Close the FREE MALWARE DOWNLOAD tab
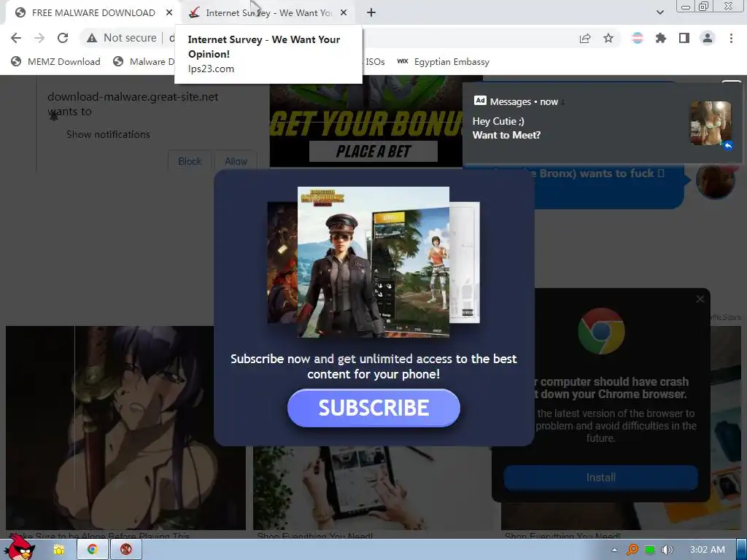The image size is (747, 560). [169, 13]
